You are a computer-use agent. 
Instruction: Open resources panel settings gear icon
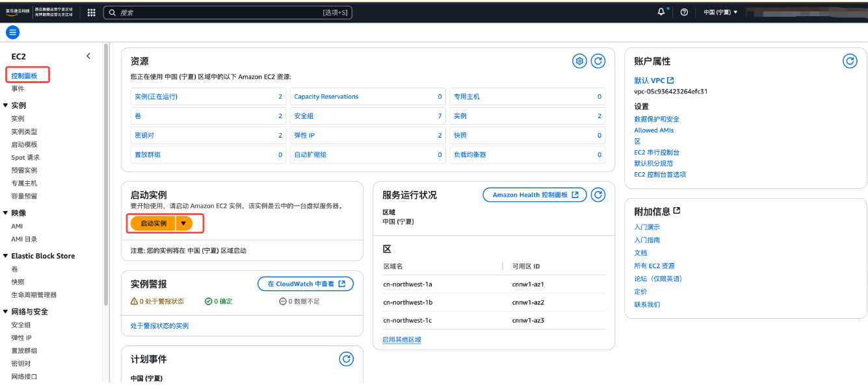tap(579, 61)
